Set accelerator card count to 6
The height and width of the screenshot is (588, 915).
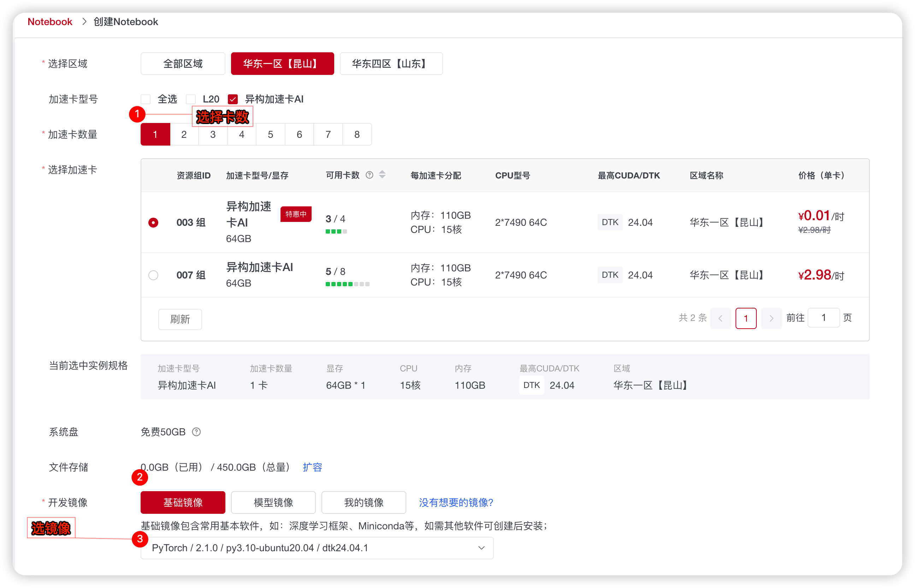299,134
